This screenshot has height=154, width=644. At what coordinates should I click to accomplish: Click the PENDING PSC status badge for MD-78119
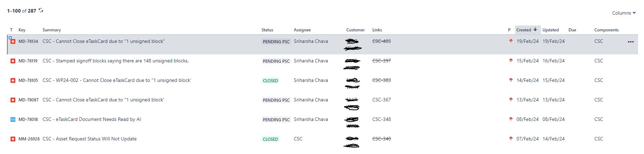[276, 61]
